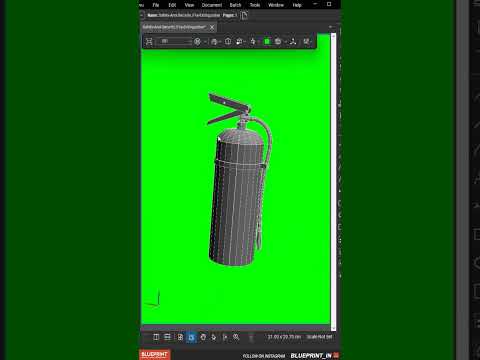
Task: Click the fire extinguisher 3D model
Action: 238,180
